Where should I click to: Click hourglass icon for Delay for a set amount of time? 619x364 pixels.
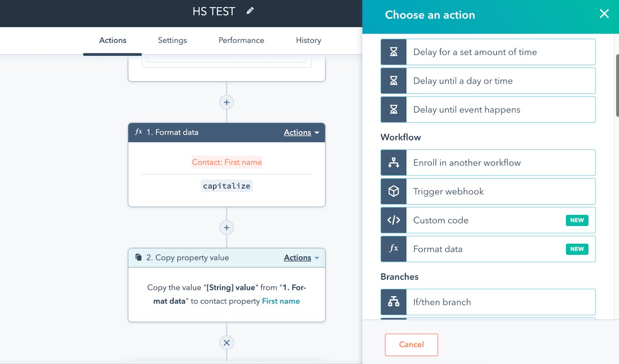[x=394, y=52]
